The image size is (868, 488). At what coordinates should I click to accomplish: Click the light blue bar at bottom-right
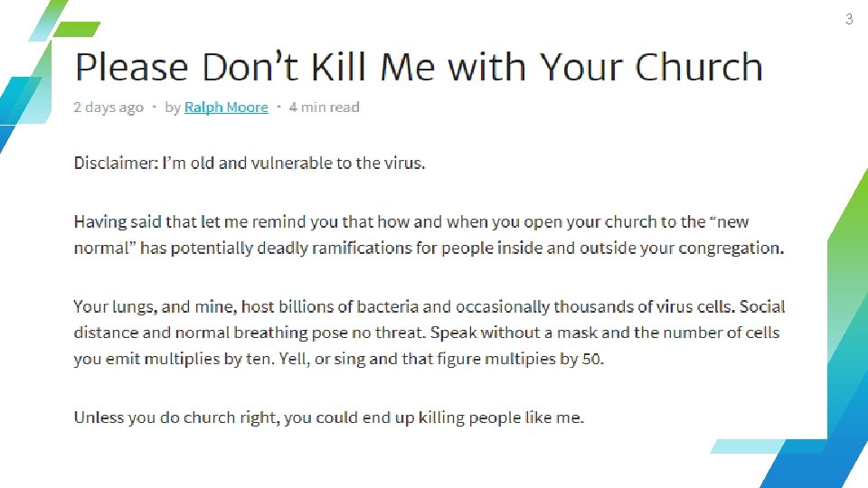pyautogui.click(x=758, y=446)
